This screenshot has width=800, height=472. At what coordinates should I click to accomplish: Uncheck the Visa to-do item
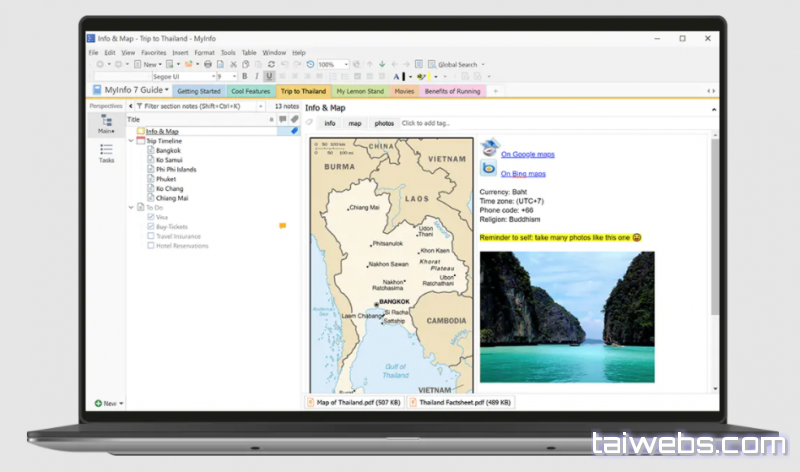click(151, 217)
